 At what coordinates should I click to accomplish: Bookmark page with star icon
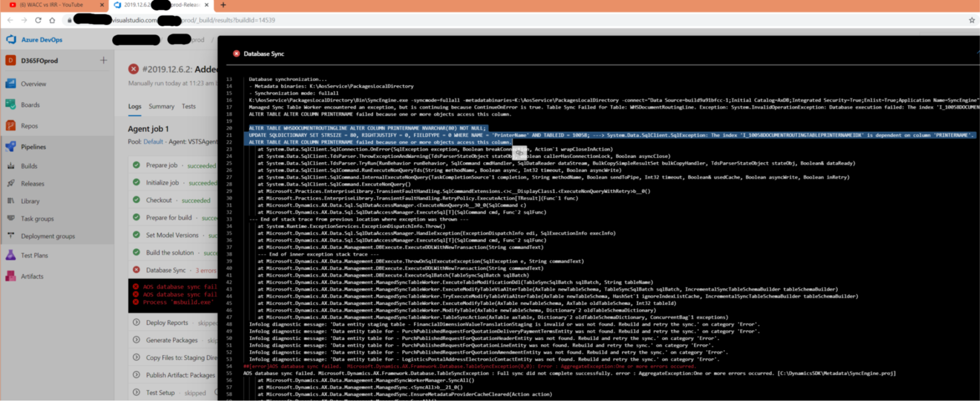971,20
